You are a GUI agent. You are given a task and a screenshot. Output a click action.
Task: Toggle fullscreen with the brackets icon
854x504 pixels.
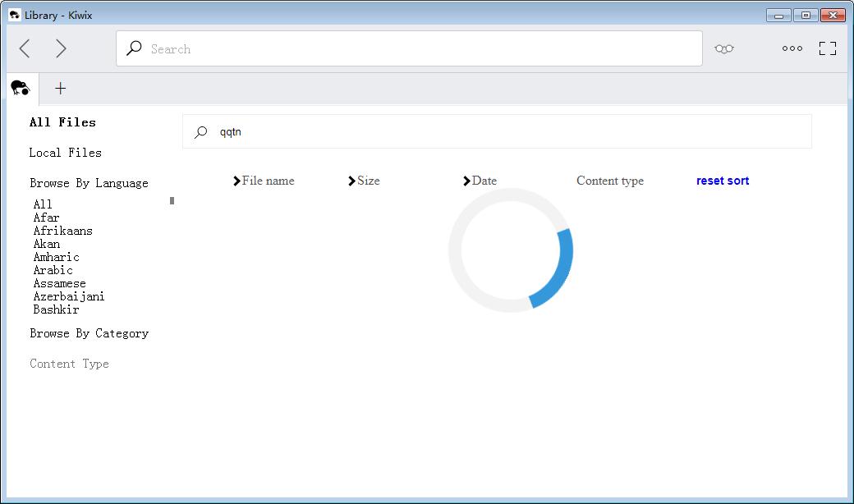tap(828, 48)
